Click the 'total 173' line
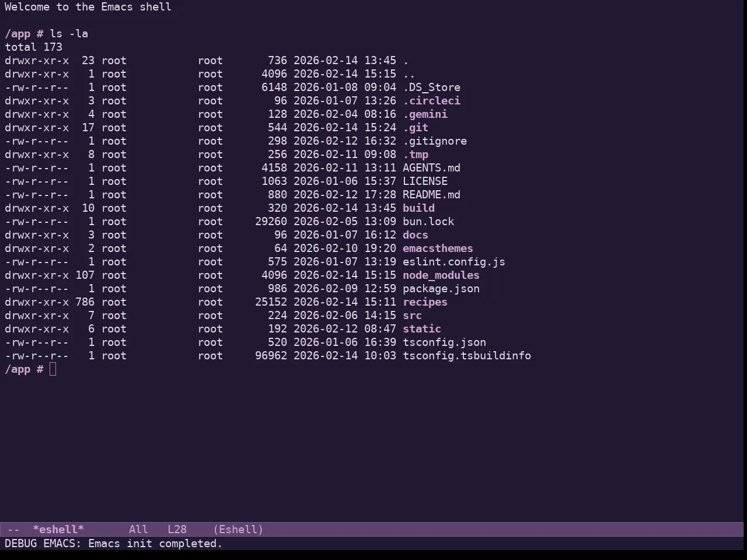Viewport: 747px width, 560px height. tap(34, 47)
